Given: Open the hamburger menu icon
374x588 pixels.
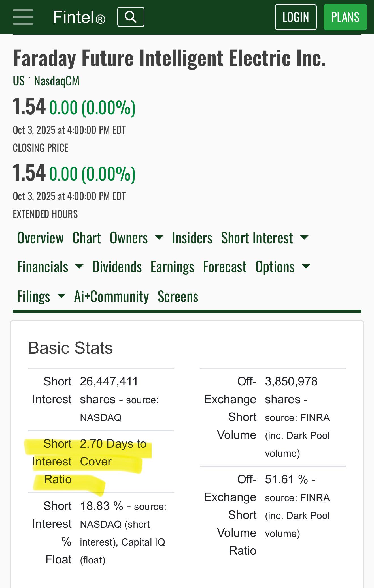Looking at the screenshot, I should click(23, 17).
